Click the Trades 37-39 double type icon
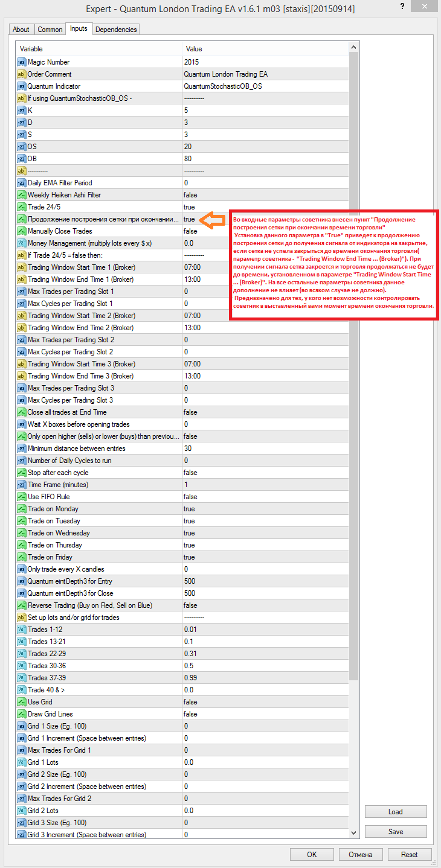Viewport: 441px width, 868px height. [x=21, y=678]
